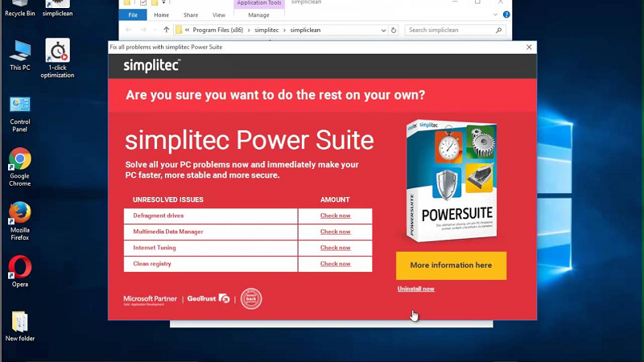Open the Control Panel desktop icon

pos(19,114)
